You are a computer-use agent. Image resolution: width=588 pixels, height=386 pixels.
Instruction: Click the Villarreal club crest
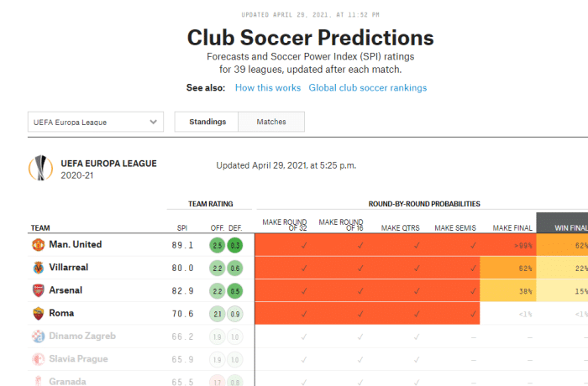39,268
